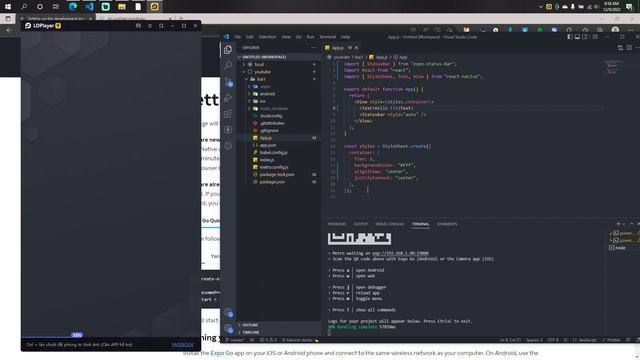
Task: Open the Help menu in VS Code
Action: pos(345,37)
